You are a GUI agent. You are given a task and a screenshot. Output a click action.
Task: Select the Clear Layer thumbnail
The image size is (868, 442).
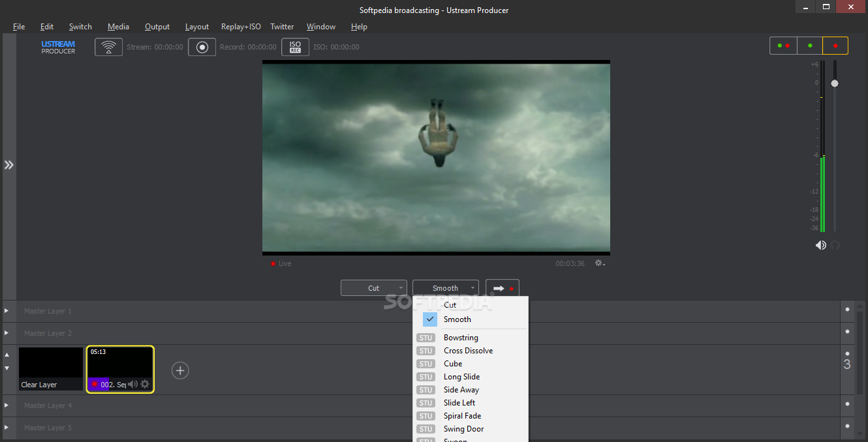(51, 369)
